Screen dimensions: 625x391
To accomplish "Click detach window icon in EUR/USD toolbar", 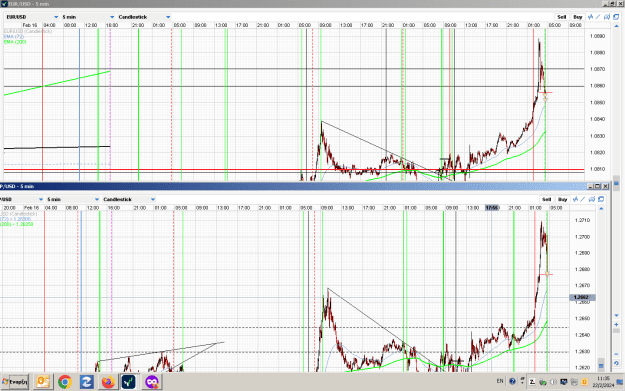I will [x=616, y=17].
